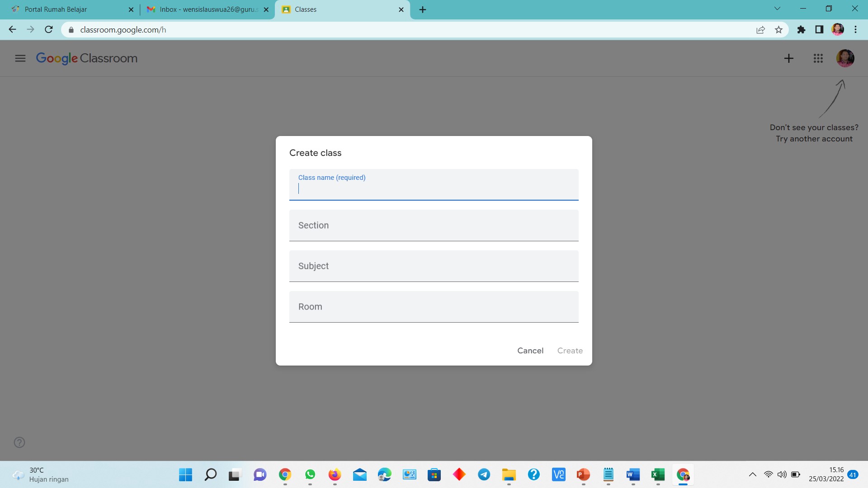The image size is (868, 488).
Task: Focus the Section field
Action: coord(434,225)
